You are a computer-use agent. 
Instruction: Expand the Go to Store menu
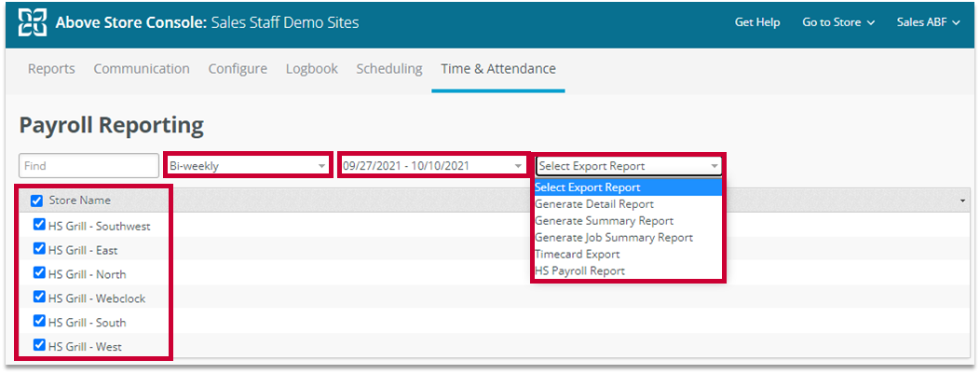click(x=837, y=22)
